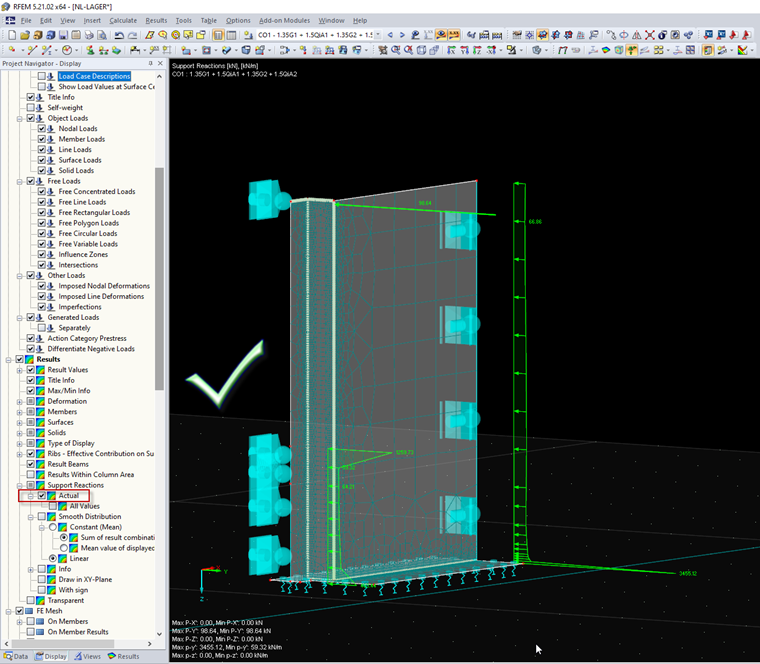760x664 pixels.
Task: Click the zoom window magnifier icon
Action: coord(396,50)
